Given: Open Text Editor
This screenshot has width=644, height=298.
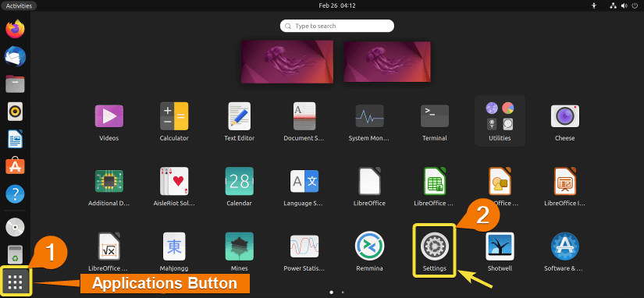Looking at the screenshot, I should point(240,115).
